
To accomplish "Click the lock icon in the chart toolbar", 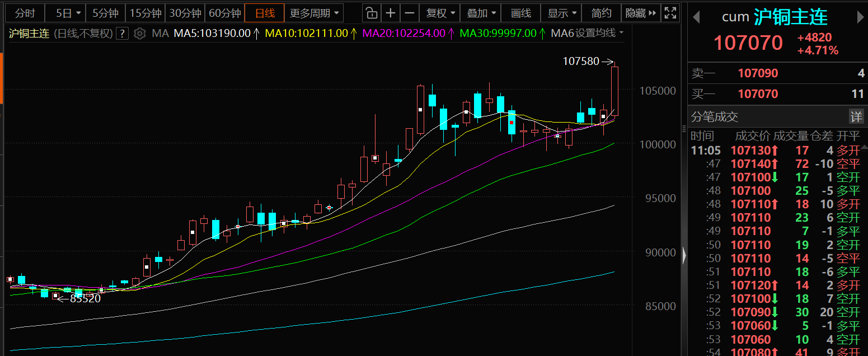I will coord(370,13).
